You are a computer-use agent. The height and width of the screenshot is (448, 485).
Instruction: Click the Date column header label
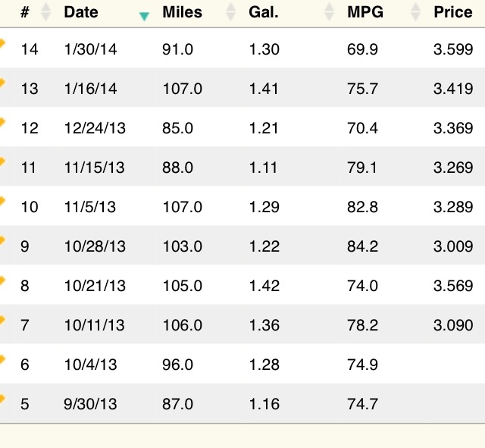pos(81,12)
